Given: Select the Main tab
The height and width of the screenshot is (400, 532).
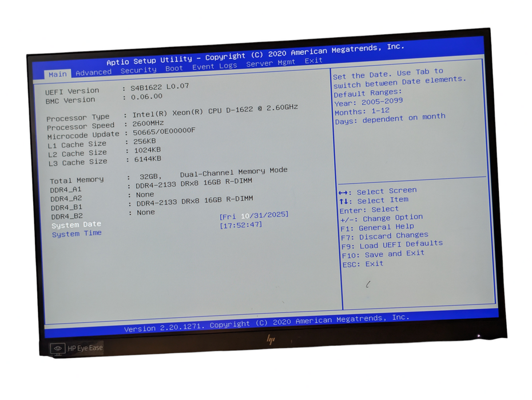Looking at the screenshot, I should tap(57, 74).
